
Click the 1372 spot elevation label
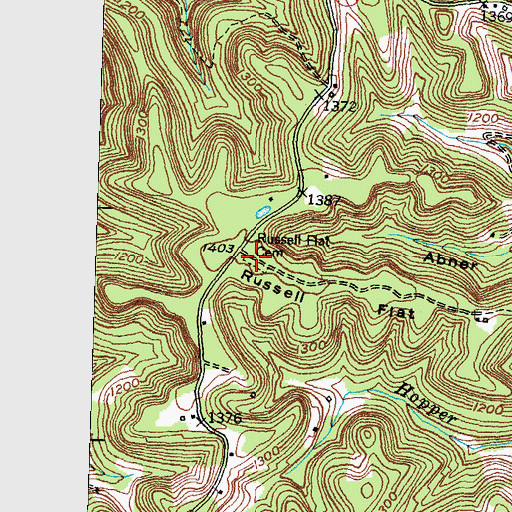point(340,107)
